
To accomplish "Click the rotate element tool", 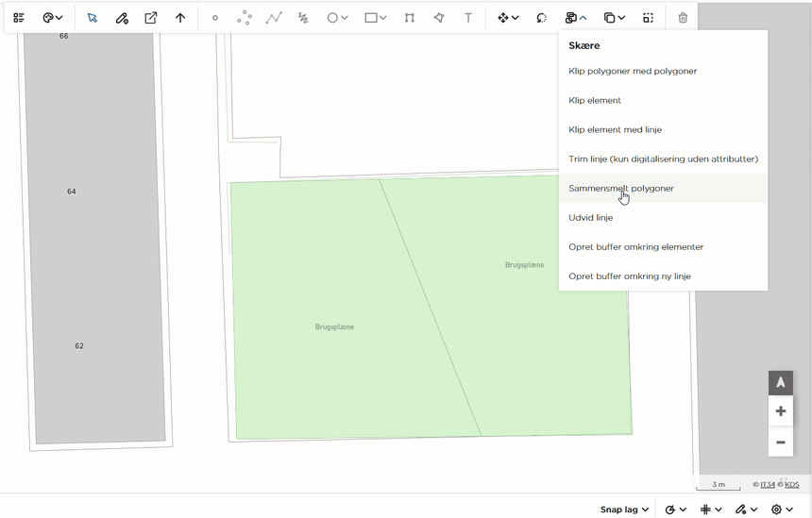I will tap(542, 18).
